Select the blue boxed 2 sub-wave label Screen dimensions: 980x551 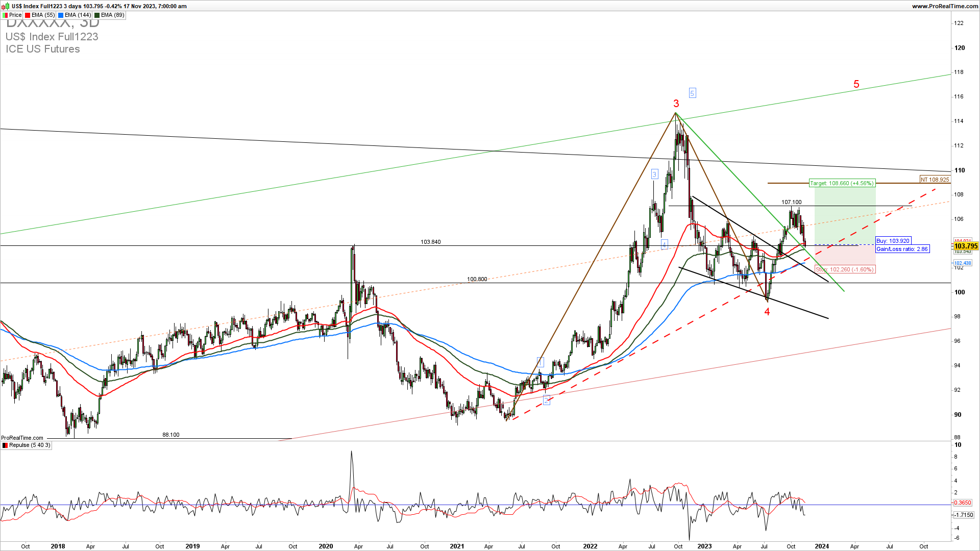tap(546, 400)
